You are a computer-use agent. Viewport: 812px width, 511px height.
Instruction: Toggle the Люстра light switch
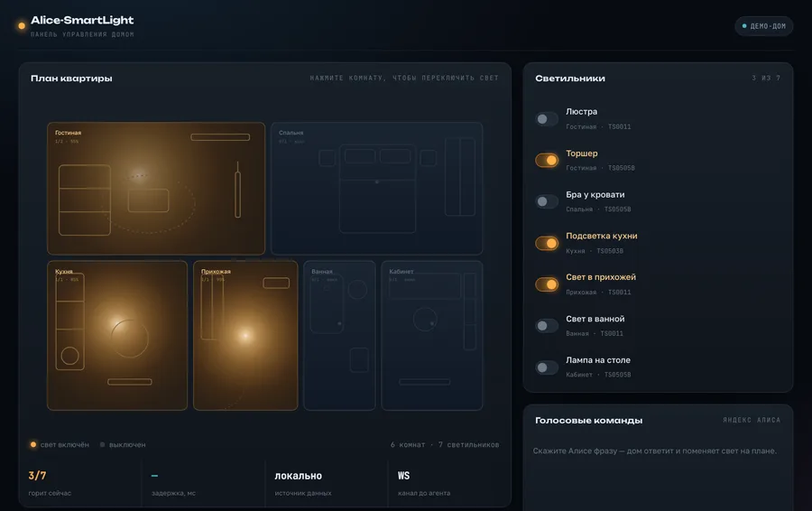pyautogui.click(x=547, y=119)
